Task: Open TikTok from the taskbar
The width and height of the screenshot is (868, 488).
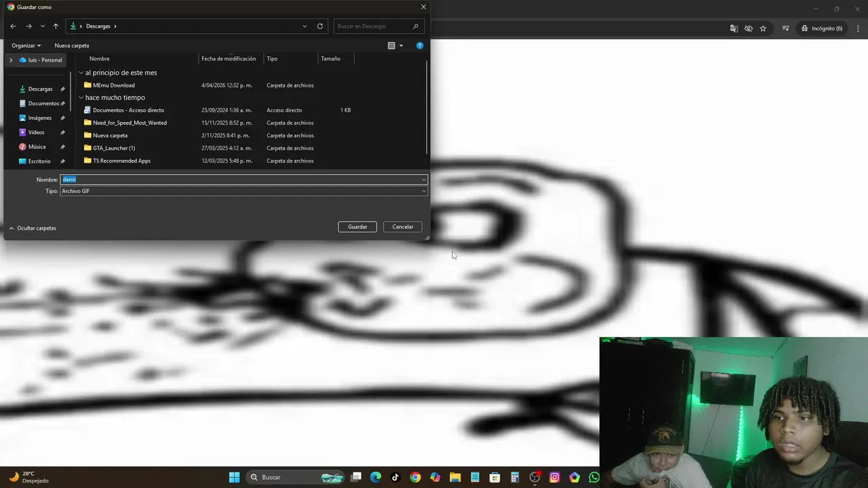Action: point(395,477)
